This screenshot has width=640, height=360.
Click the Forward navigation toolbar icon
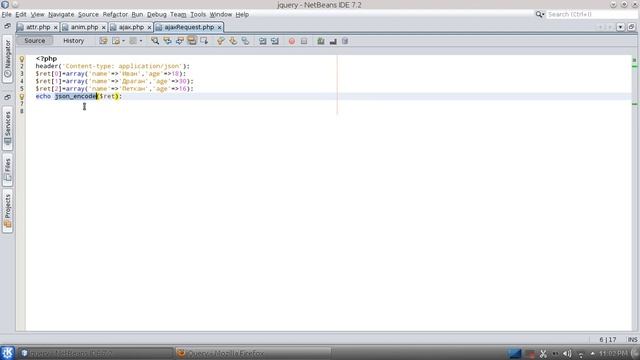click(x=133, y=41)
